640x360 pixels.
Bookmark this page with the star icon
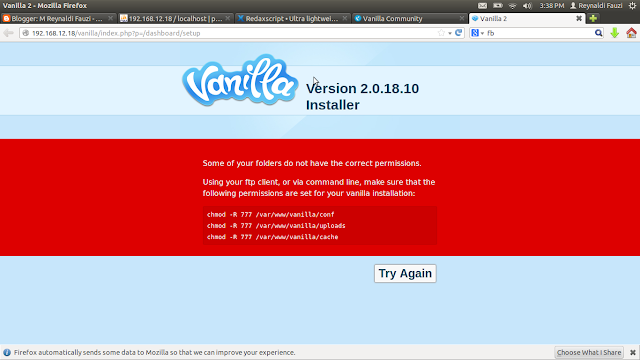coord(441,33)
